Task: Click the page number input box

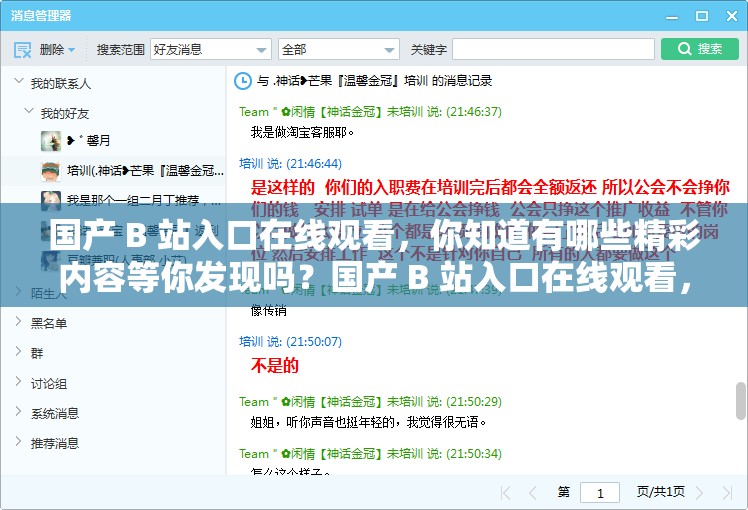Action: [x=600, y=492]
